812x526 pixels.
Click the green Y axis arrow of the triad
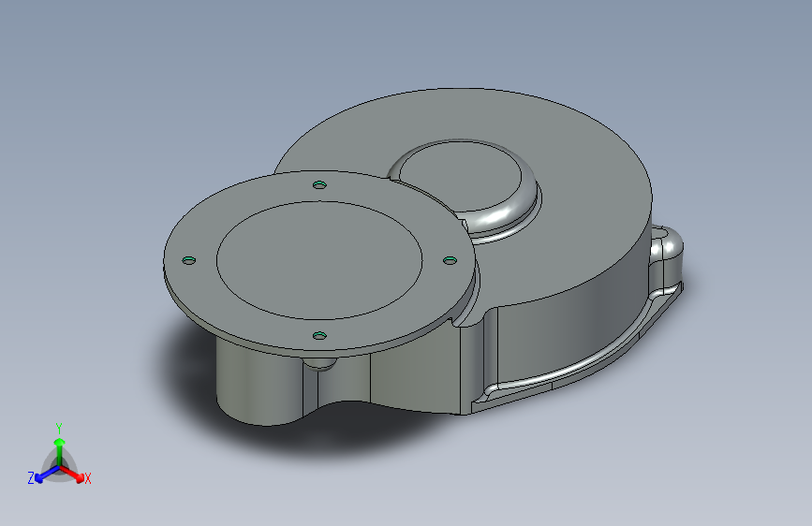(x=60, y=451)
